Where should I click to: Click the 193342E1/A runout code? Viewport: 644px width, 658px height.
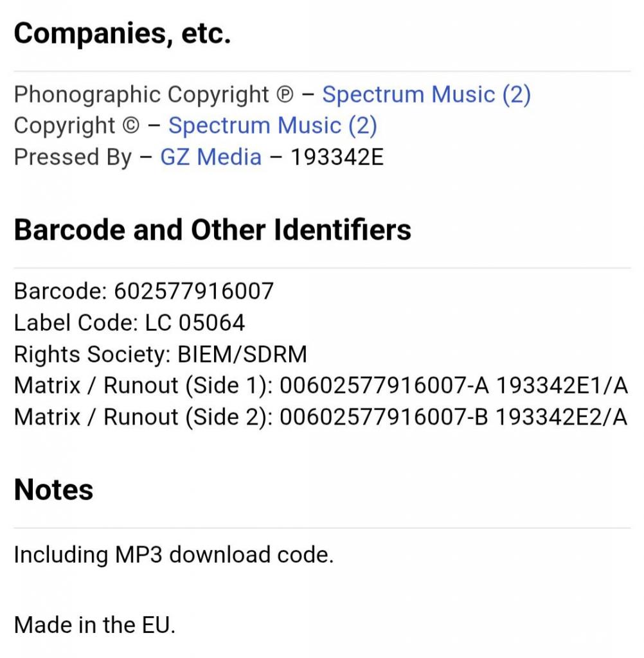561,386
